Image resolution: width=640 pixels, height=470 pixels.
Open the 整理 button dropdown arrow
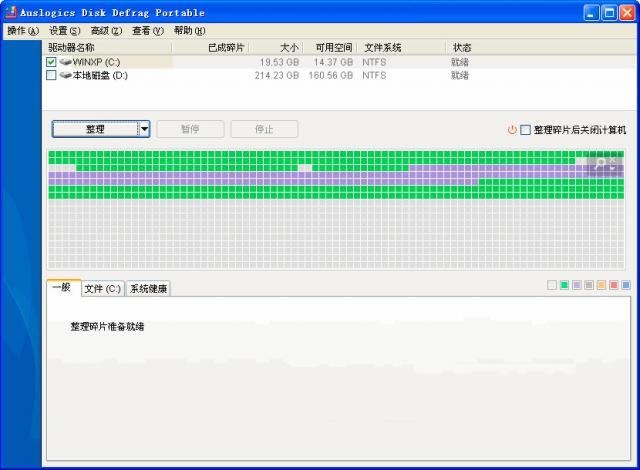(x=144, y=129)
